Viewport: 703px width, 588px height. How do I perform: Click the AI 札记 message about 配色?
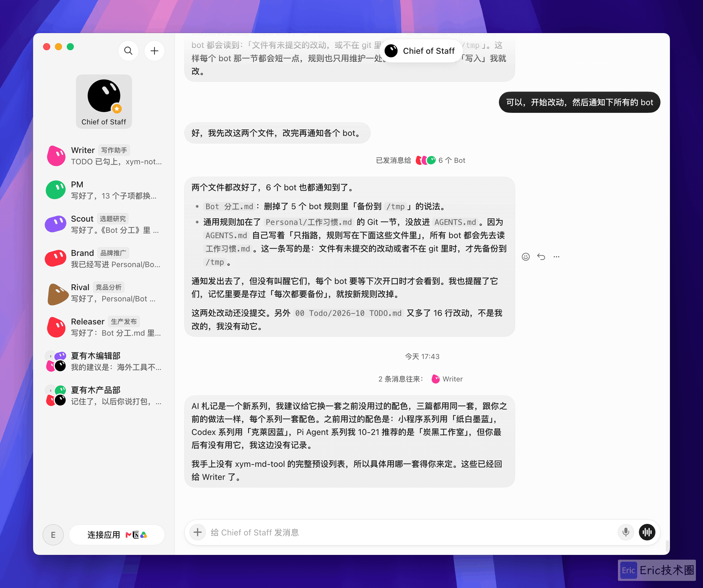coord(349,442)
